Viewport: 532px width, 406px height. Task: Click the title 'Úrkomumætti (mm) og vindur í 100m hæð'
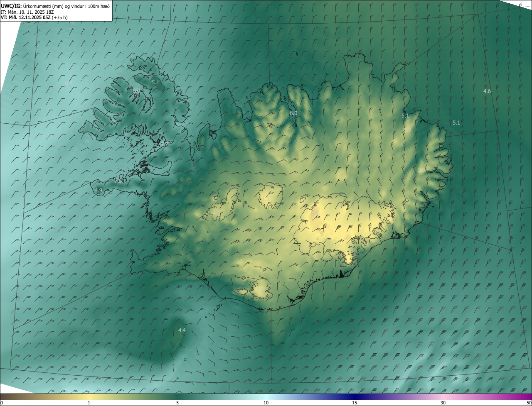click(x=66, y=6)
